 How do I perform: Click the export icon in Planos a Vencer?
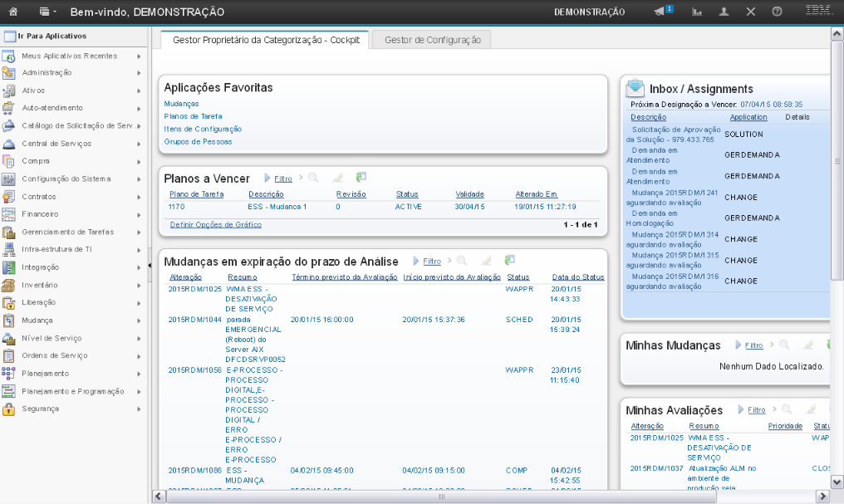pos(361,178)
